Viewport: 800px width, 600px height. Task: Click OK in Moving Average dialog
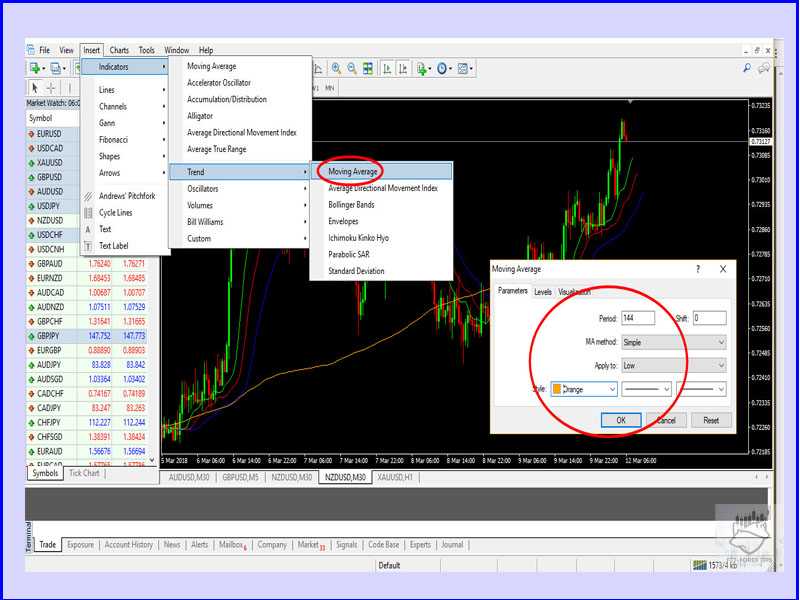tap(621, 420)
